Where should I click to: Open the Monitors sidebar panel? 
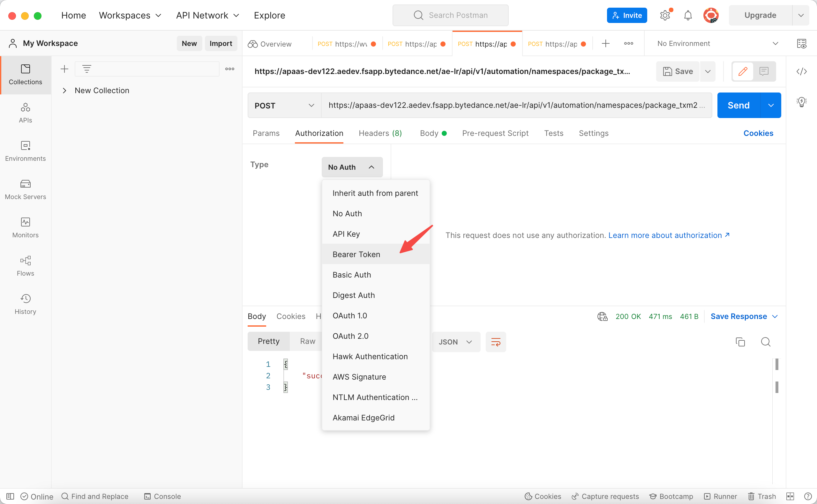(25, 227)
